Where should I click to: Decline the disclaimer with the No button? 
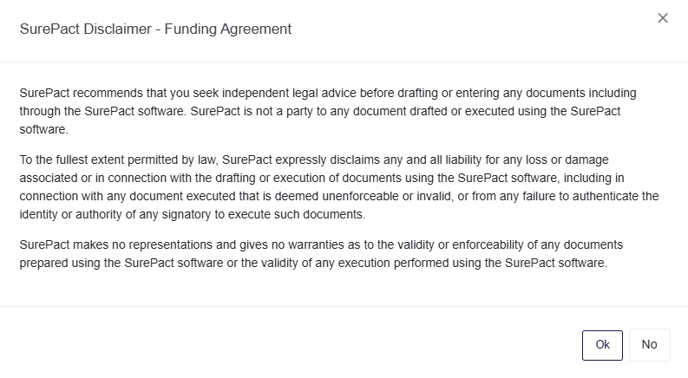[x=649, y=345]
